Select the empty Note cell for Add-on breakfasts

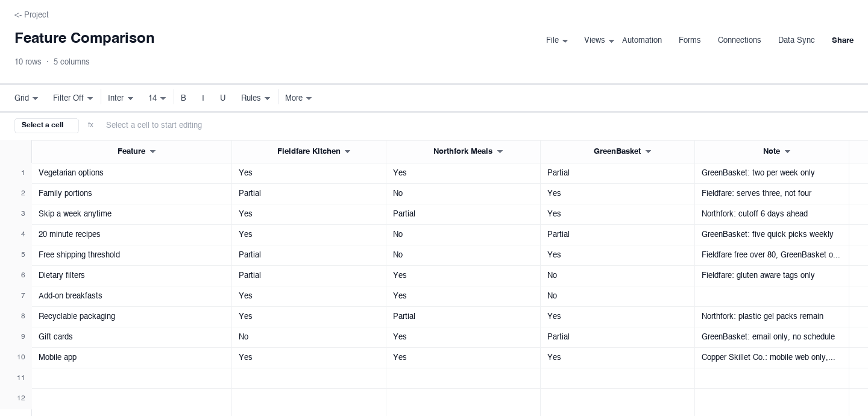click(x=772, y=296)
